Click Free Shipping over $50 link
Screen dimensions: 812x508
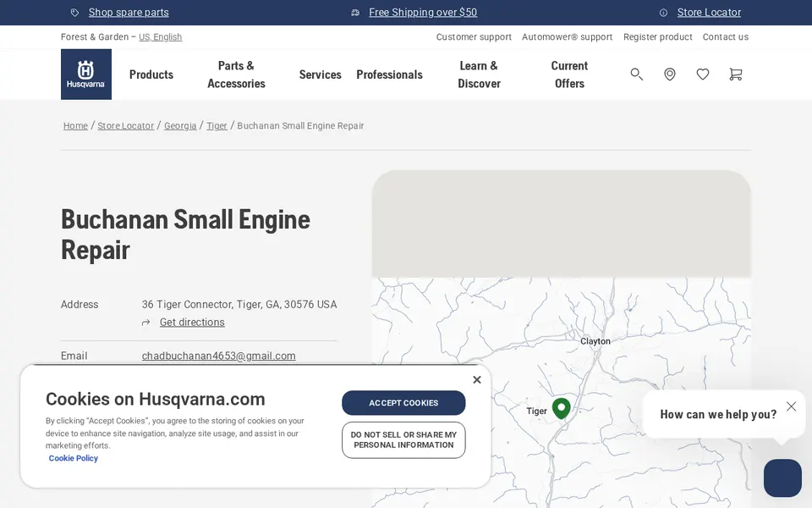click(423, 13)
